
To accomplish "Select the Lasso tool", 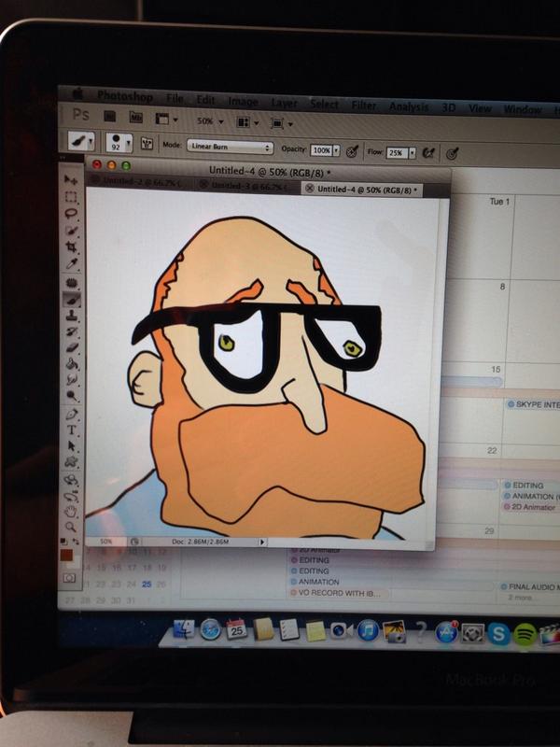I will tap(72, 213).
